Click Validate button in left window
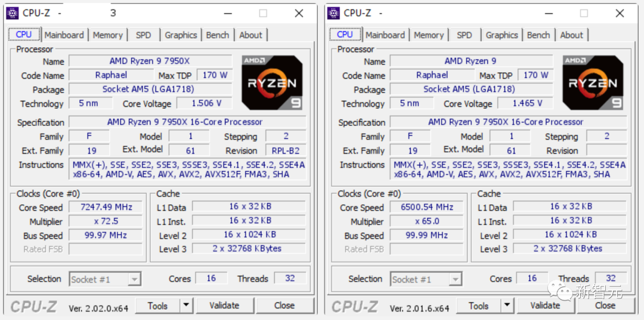The width and height of the screenshot is (644, 320). coord(224,306)
